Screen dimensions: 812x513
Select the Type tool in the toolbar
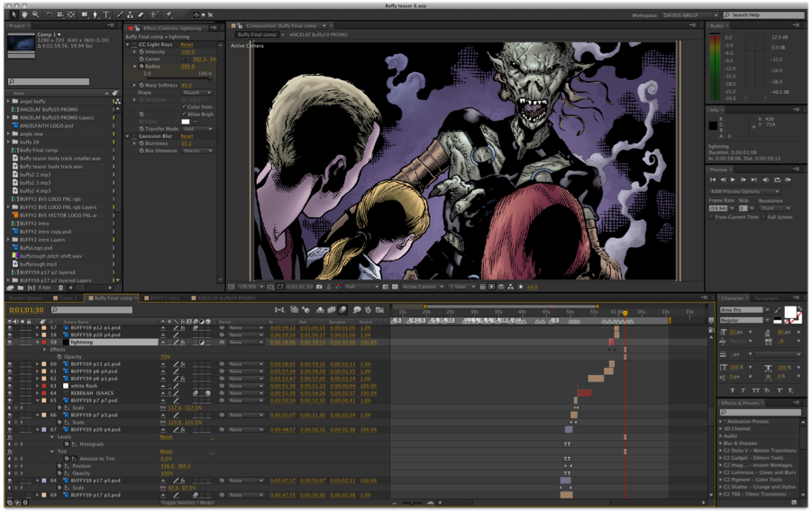pyautogui.click(x=105, y=14)
